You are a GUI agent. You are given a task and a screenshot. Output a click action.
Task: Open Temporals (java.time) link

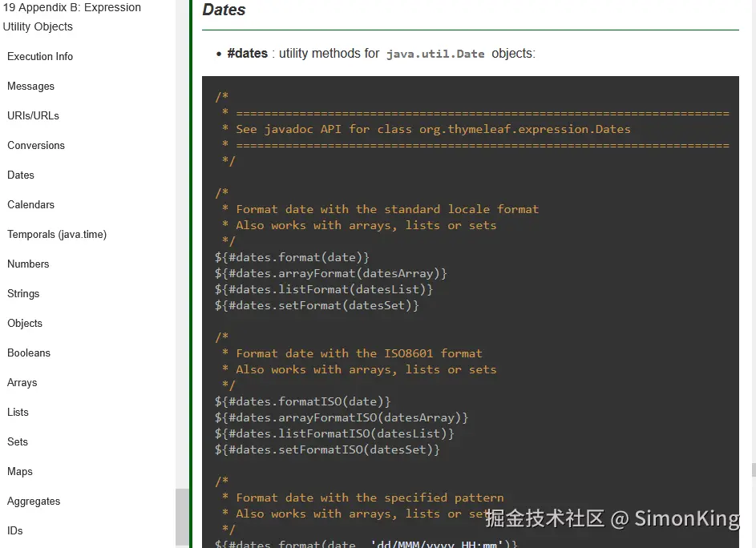pyautogui.click(x=57, y=234)
